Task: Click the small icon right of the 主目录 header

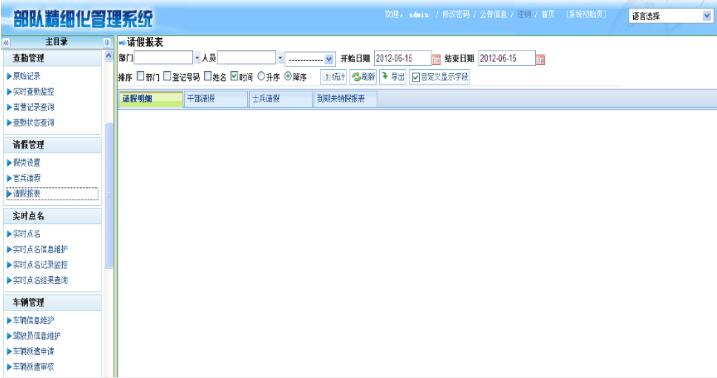Action: pos(107,43)
